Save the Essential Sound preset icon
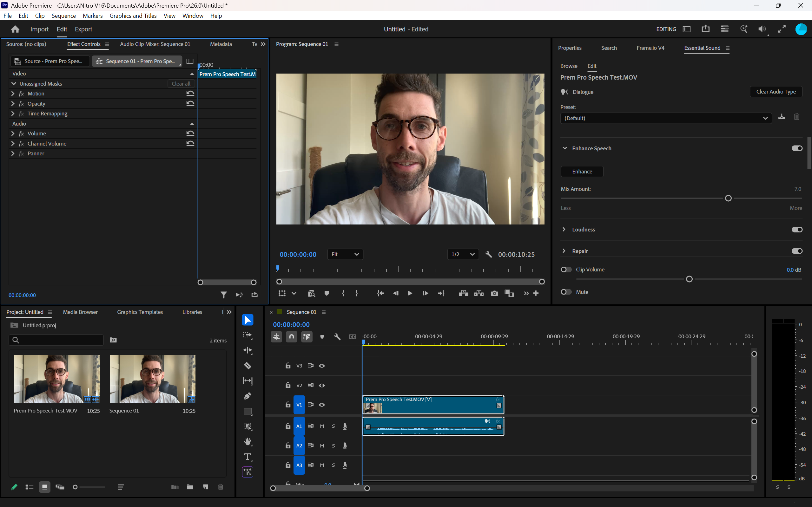Viewport: 812px width, 507px height. tap(782, 117)
